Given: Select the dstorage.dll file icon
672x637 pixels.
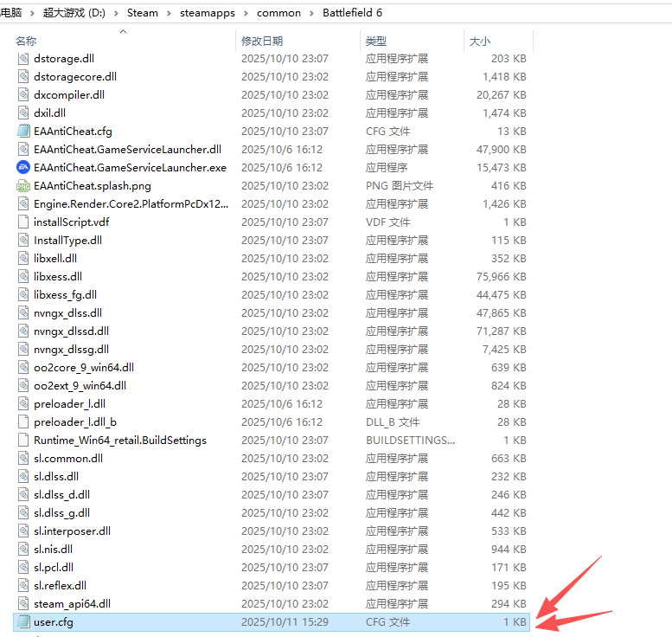Looking at the screenshot, I should point(23,58).
